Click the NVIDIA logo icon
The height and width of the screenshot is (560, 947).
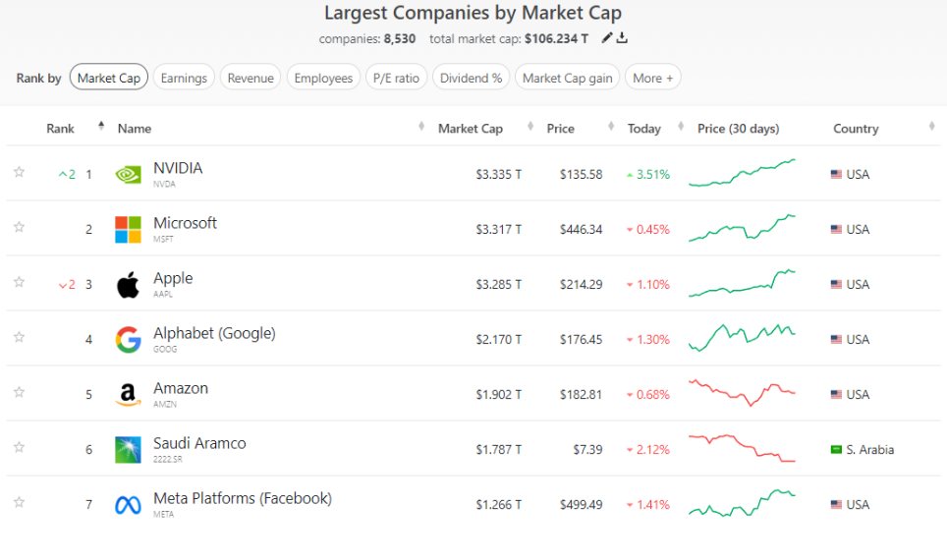128,175
